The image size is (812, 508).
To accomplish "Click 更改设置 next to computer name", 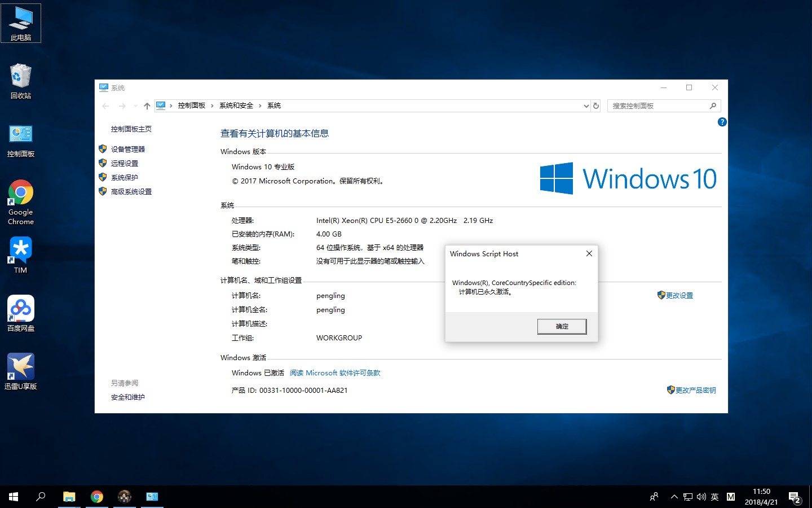I will point(679,295).
